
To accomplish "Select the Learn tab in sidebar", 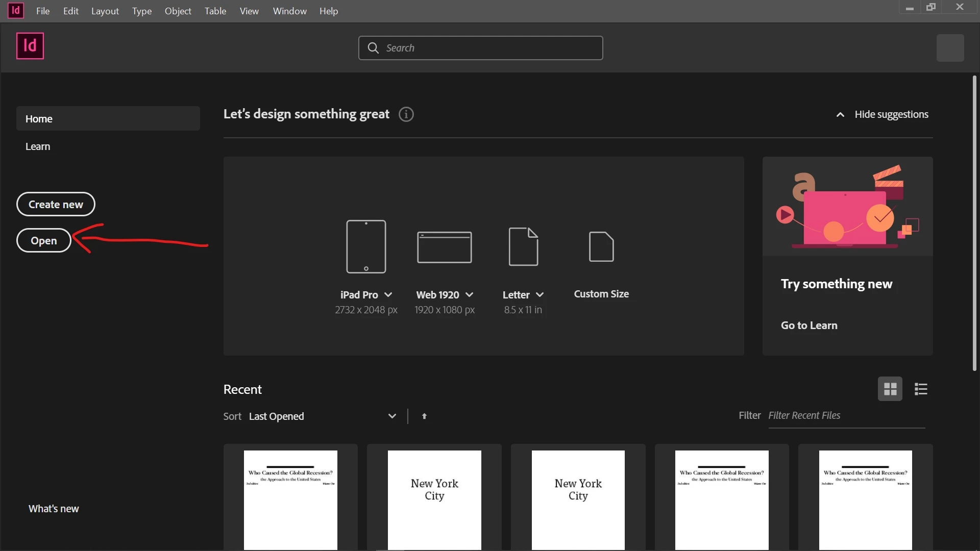I will [x=38, y=146].
